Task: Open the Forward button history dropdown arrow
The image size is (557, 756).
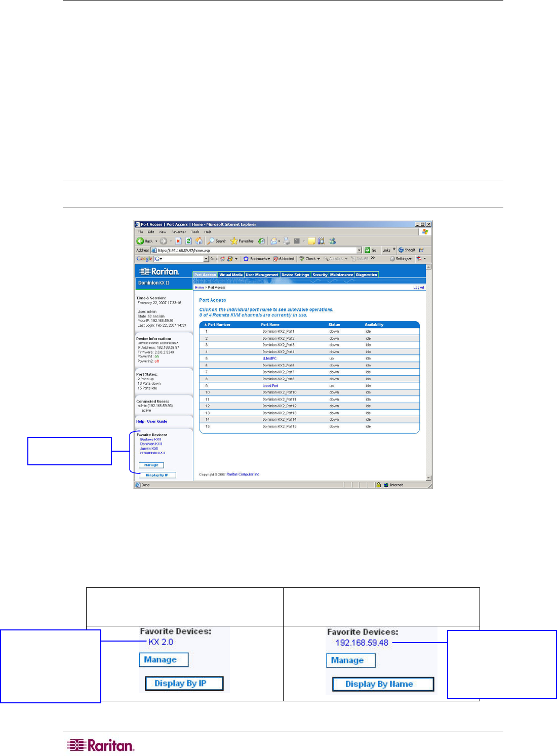Action: point(171,241)
